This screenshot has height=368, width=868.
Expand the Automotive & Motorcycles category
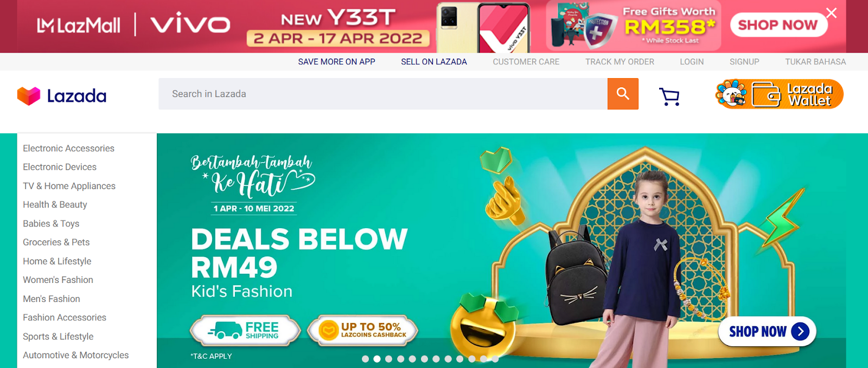[x=76, y=355]
